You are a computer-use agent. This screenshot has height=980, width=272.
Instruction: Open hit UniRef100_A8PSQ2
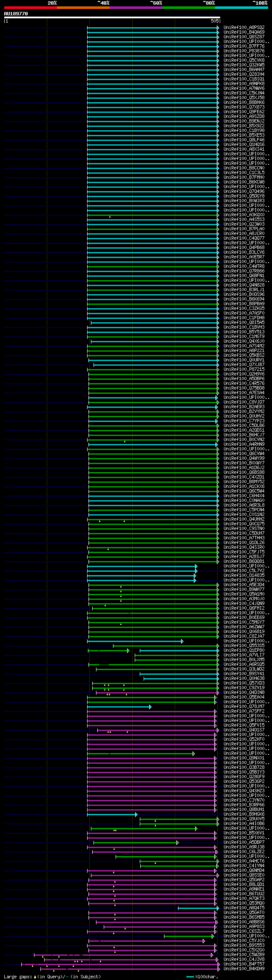[x=244, y=28]
